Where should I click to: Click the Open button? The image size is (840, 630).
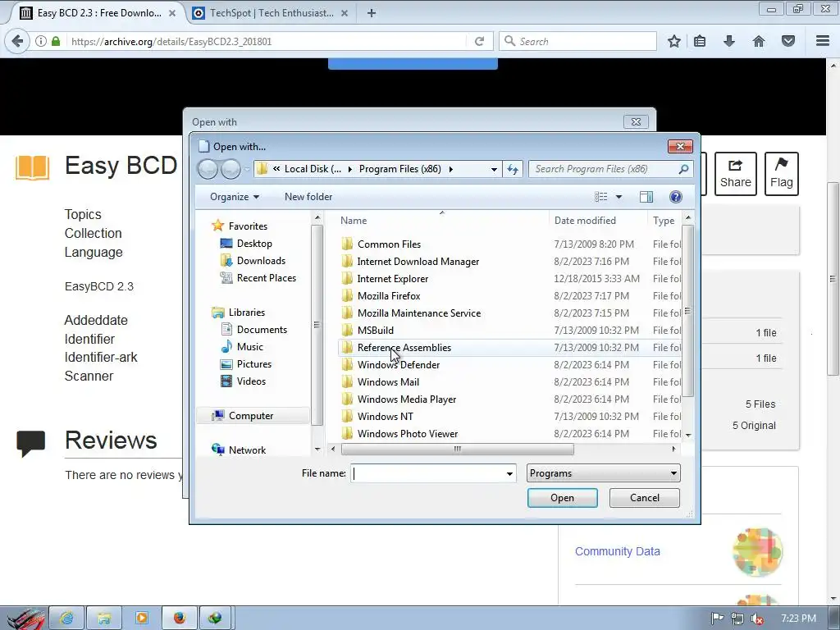[x=562, y=498]
